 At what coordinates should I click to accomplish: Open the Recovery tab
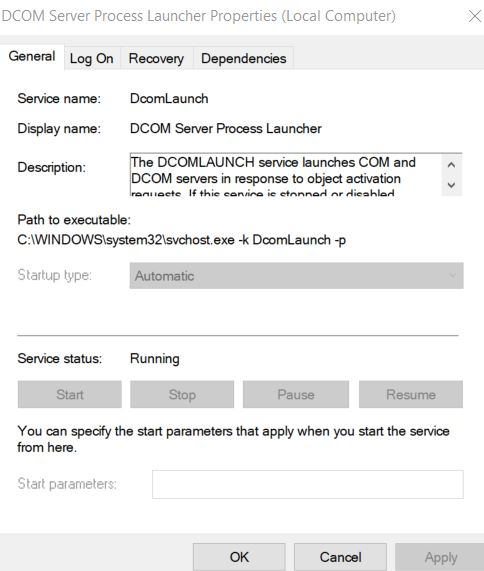[156, 58]
